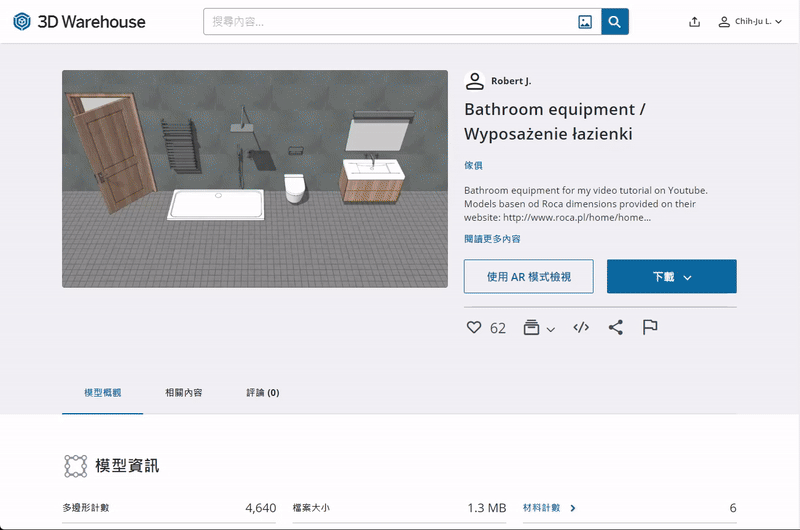
Task: Click 閱讀更多內容 to read more
Action: [492, 239]
